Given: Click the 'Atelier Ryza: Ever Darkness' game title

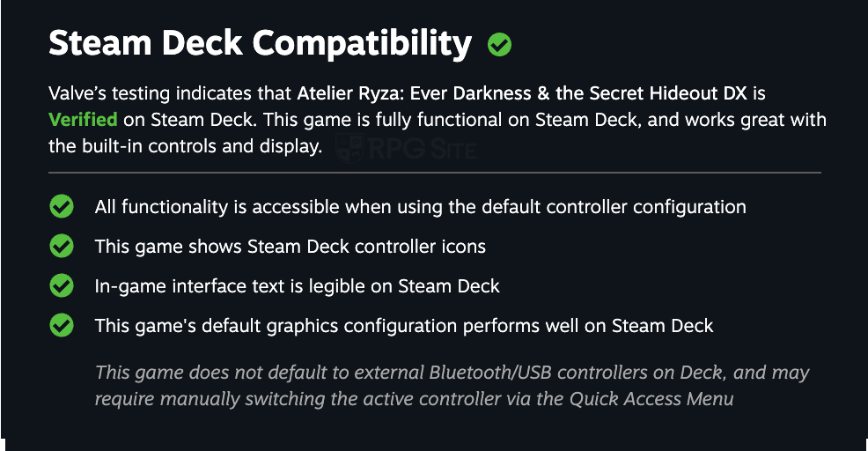Looking at the screenshot, I should [x=414, y=92].
